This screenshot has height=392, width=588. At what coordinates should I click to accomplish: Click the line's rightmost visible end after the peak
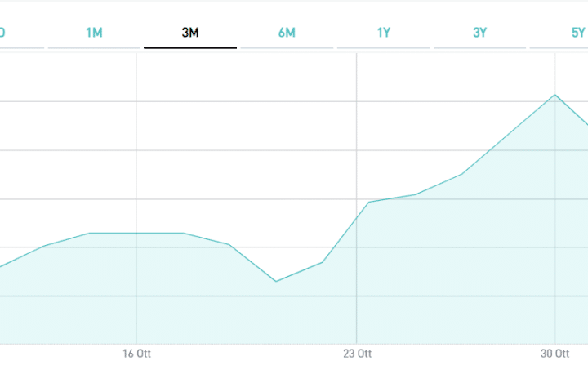pos(586,124)
